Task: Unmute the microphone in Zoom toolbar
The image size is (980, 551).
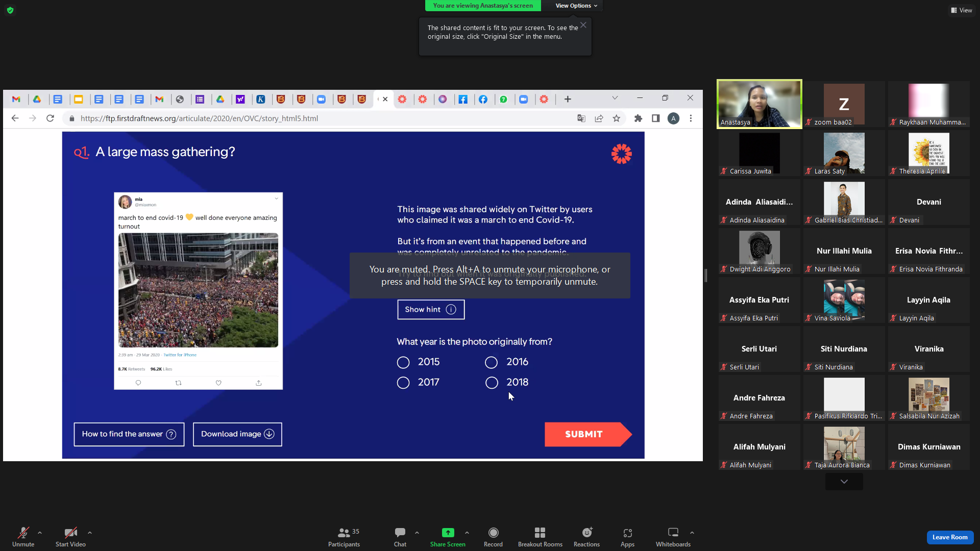Action: tap(23, 537)
